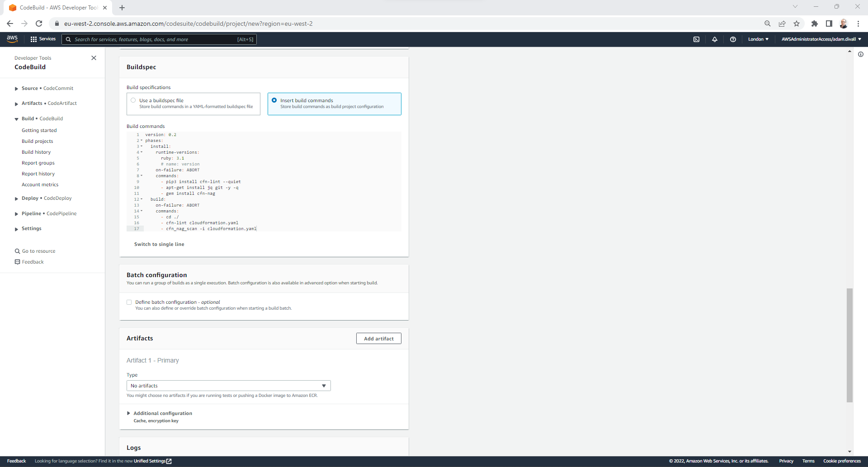Expand Source CodeCommit section

click(x=17, y=89)
